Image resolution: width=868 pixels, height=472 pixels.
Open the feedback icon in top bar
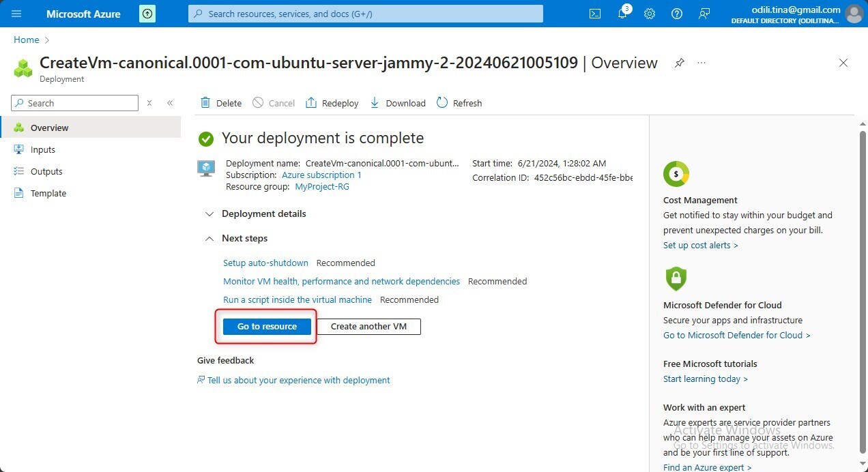pyautogui.click(x=705, y=14)
